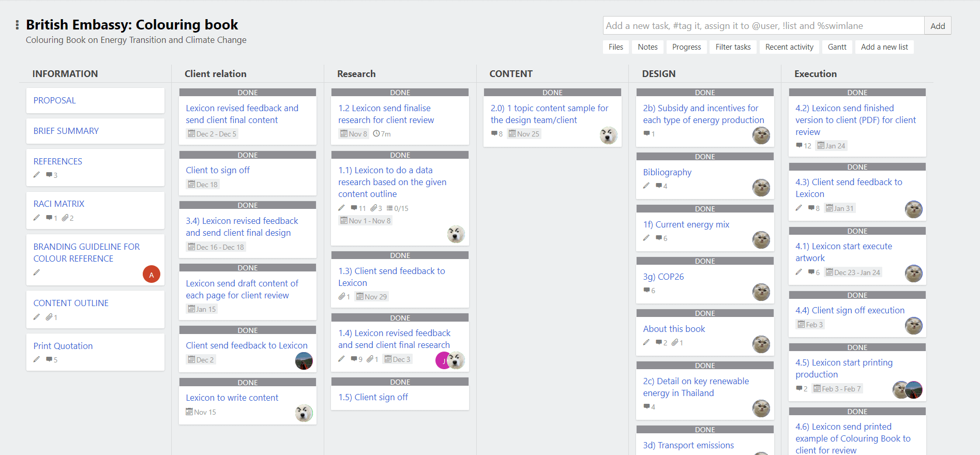Open the Notes tab
The height and width of the screenshot is (455, 980).
point(647,47)
